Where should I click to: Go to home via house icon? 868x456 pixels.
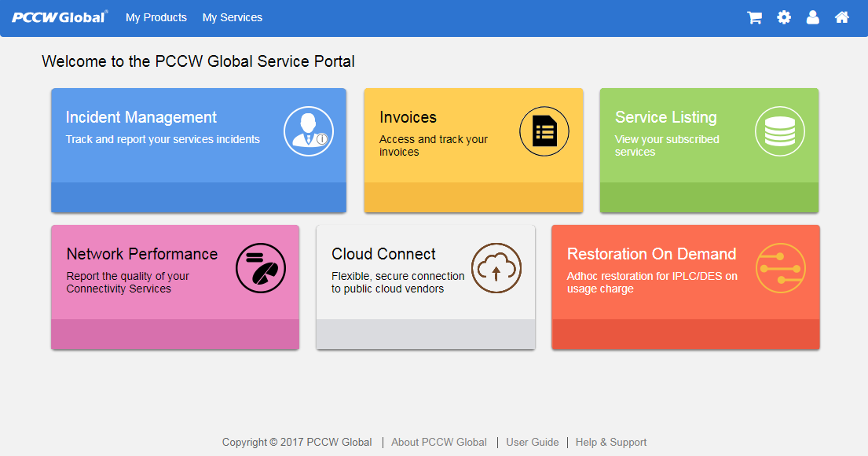(x=842, y=18)
